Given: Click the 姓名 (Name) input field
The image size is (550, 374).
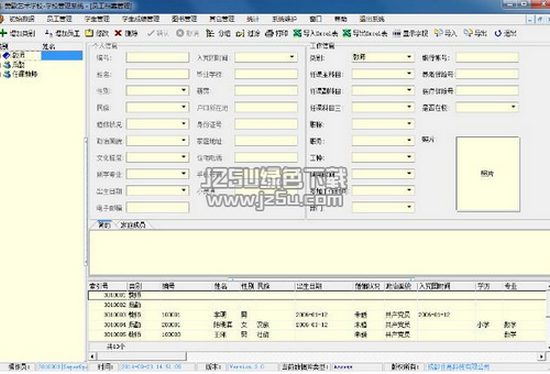Looking at the screenshot, I should 157,74.
